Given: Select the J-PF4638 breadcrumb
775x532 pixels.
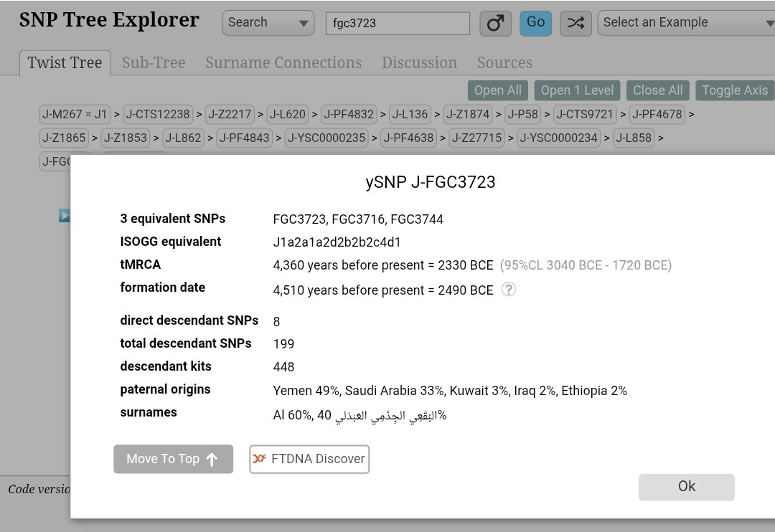Looking at the screenshot, I should pos(408,138).
